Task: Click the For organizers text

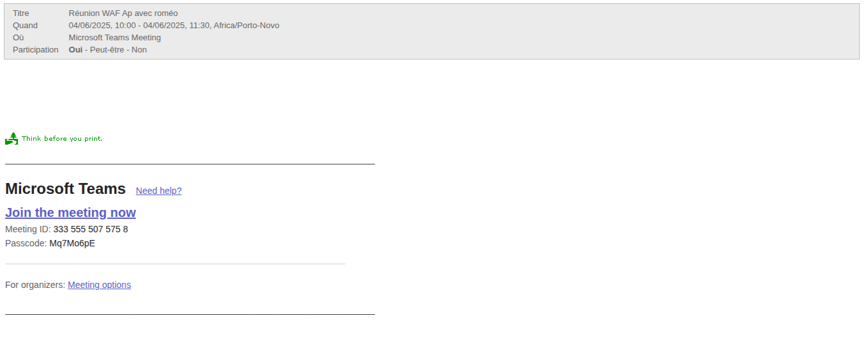Action: coord(35,285)
